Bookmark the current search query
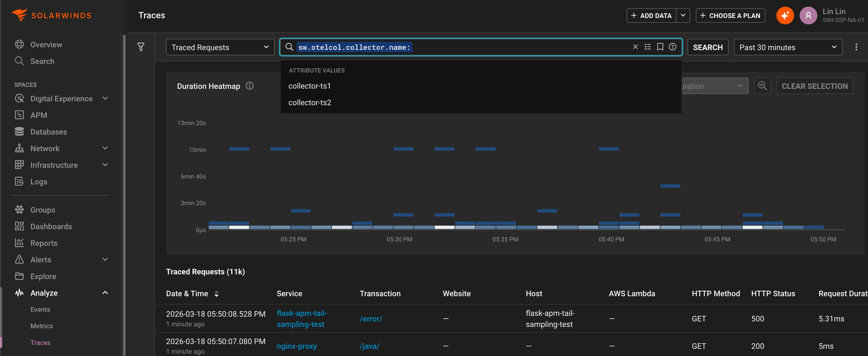Screen dimensions: 868x356 (x=660, y=47)
